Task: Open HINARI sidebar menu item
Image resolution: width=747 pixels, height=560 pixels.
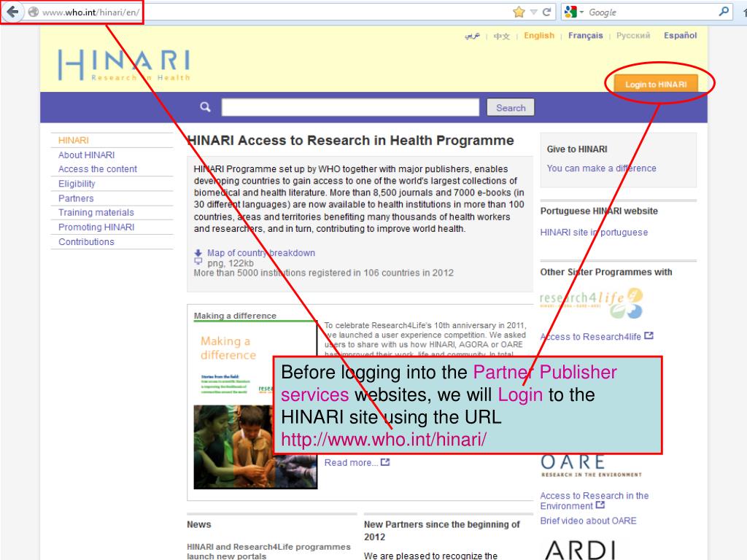Action: coord(74,140)
